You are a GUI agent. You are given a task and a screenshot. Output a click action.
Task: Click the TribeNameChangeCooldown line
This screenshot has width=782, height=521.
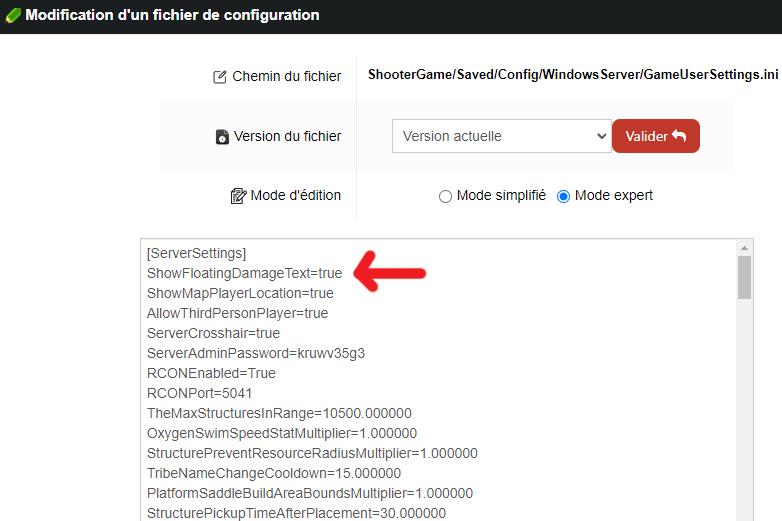[x=274, y=473]
